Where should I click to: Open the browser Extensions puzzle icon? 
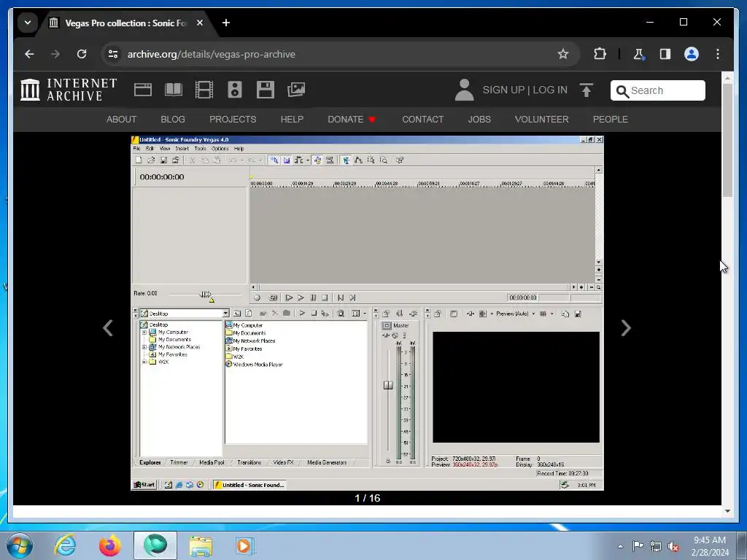tap(600, 54)
